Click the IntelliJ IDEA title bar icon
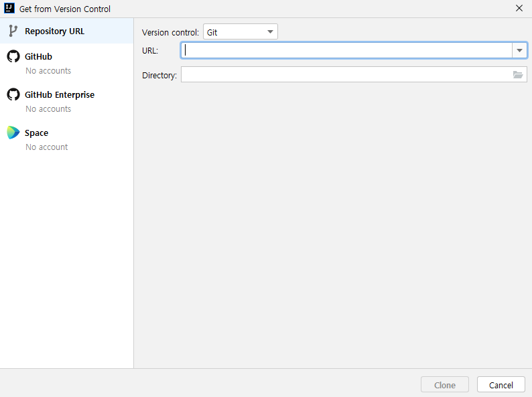This screenshot has width=532, height=397. coord(9,8)
